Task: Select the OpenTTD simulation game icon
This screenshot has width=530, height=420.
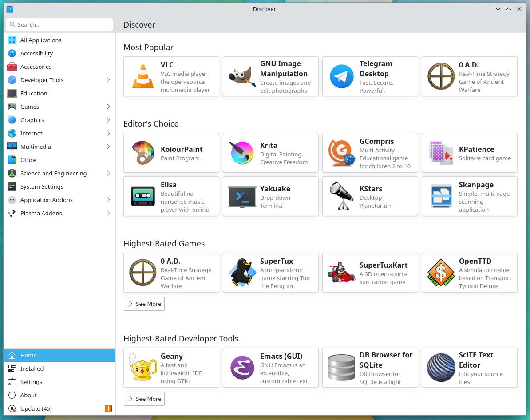Action: point(441,273)
